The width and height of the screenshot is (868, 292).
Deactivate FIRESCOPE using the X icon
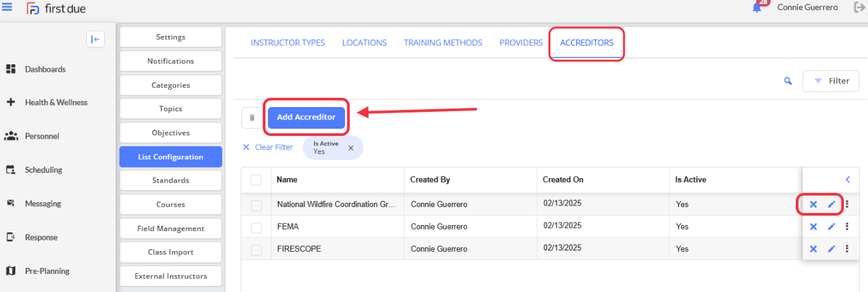(x=814, y=248)
